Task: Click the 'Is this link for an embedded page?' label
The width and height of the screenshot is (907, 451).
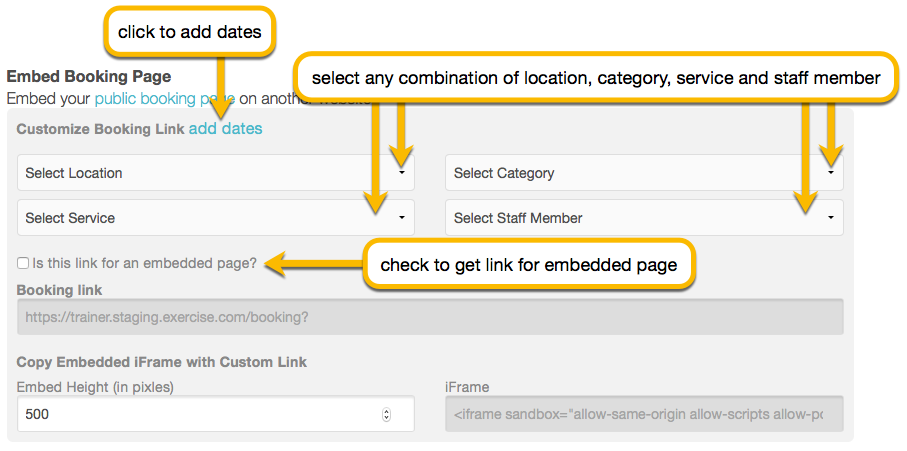Action: pos(144,264)
